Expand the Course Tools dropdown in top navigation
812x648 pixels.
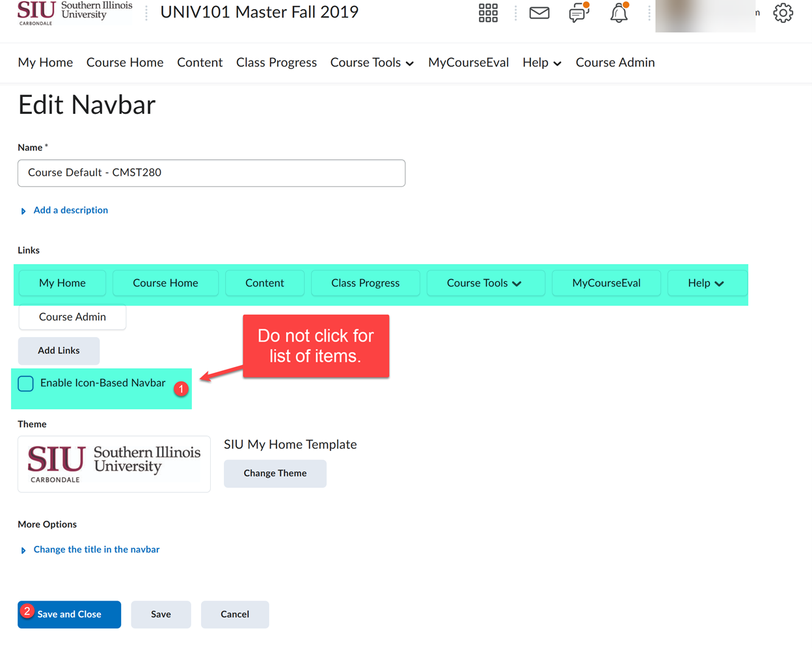pyautogui.click(x=372, y=62)
